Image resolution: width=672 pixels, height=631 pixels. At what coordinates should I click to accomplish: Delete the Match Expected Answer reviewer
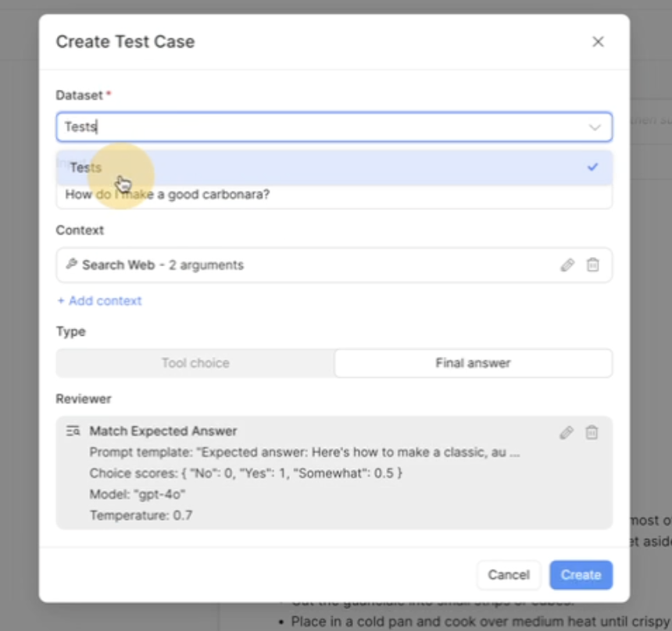592,433
